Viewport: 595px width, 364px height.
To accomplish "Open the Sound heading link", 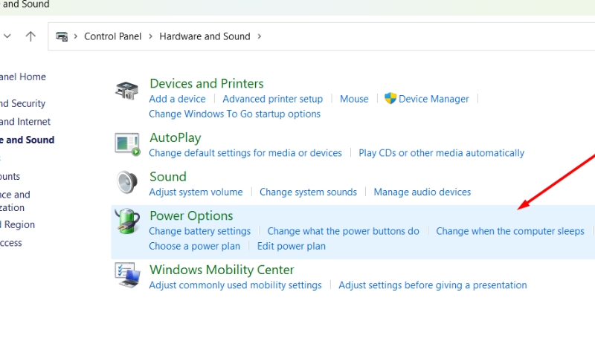I will pyautogui.click(x=168, y=177).
